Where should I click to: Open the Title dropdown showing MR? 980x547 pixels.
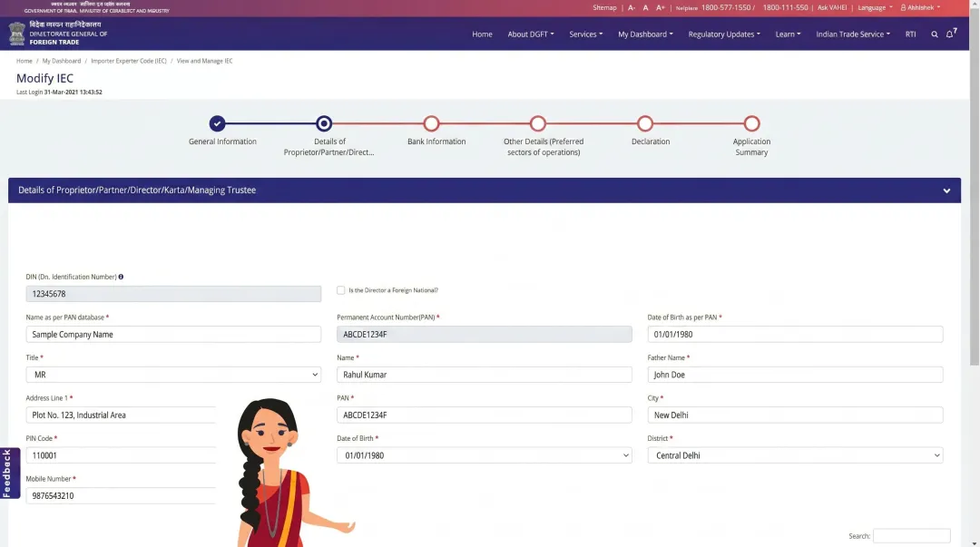[173, 375]
